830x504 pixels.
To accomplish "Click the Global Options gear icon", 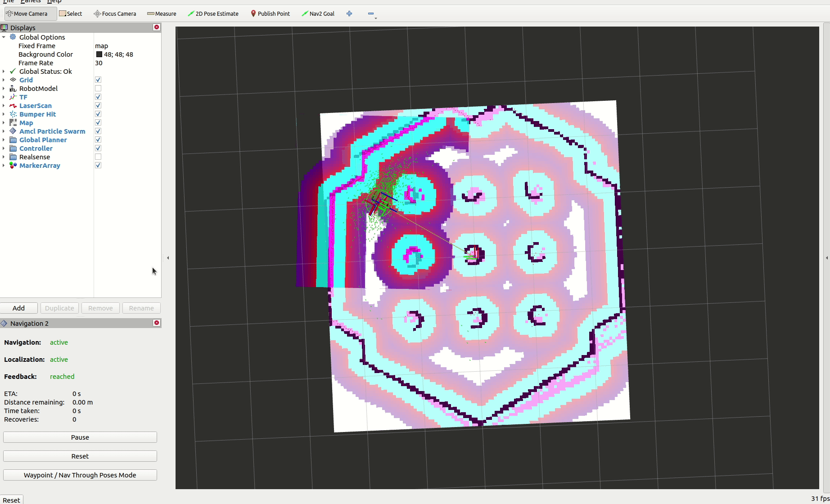I will [13, 37].
